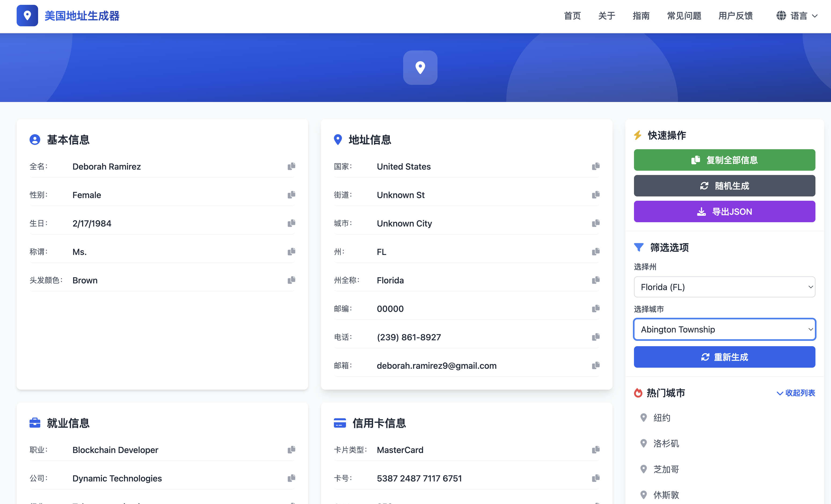Open the 指南 guide page
831x504 pixels.
[x=641, y=16]
